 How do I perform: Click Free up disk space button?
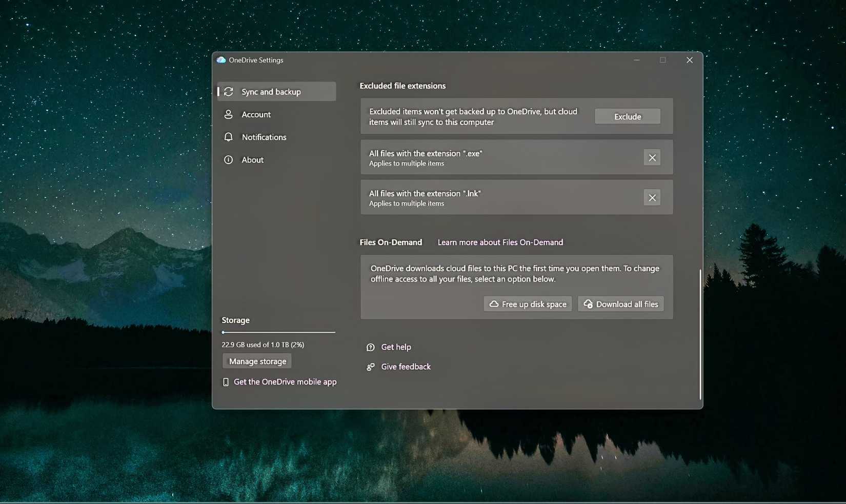528,304
